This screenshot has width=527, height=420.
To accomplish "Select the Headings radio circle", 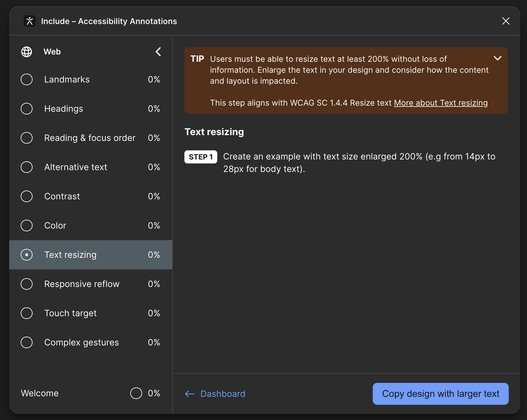I will pyautogui.click(x=27, y=109).
